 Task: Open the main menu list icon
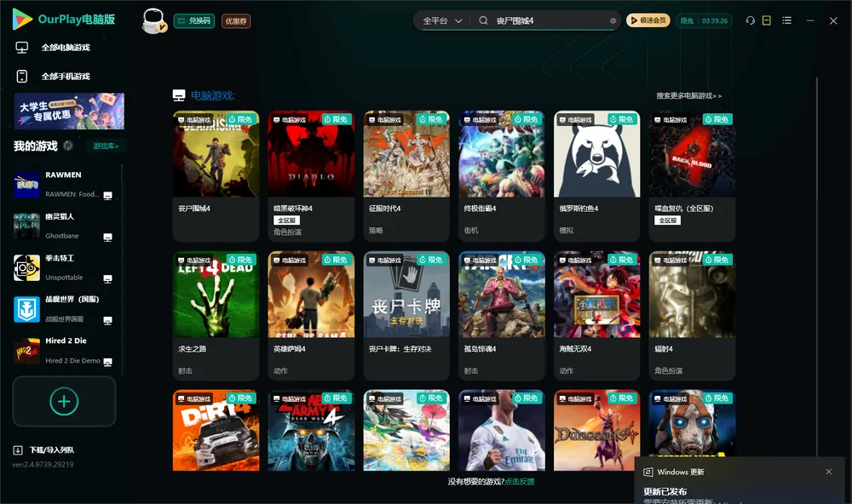786,20
